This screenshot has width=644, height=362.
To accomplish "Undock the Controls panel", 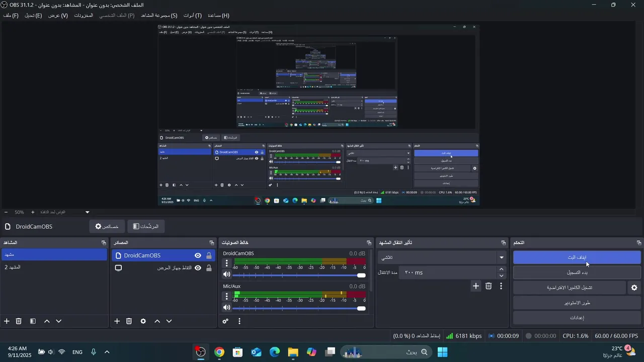I will pos(639,243).
